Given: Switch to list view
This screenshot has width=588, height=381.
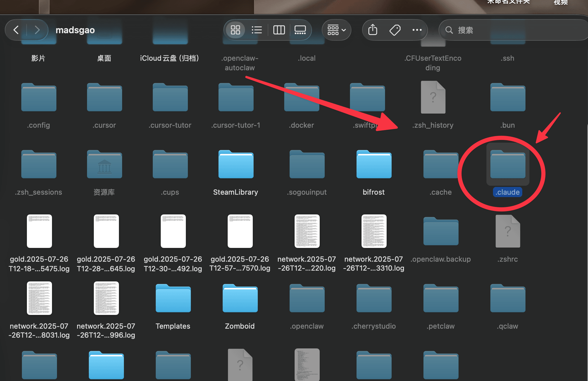Looking at the screenshot, I should [257, 30].
